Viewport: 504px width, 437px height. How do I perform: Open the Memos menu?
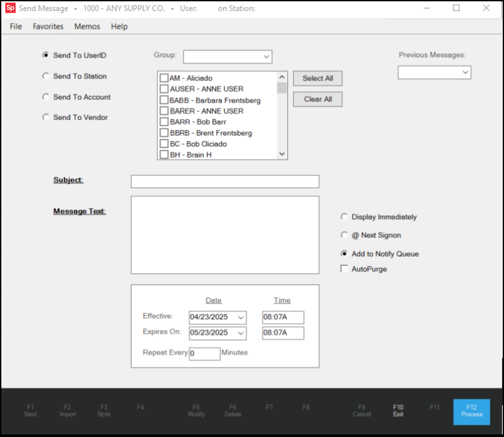[87, 27]
